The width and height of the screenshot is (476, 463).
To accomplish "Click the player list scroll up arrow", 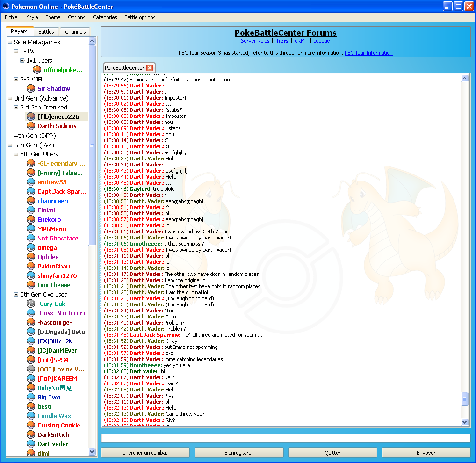I will coord(92,41).
